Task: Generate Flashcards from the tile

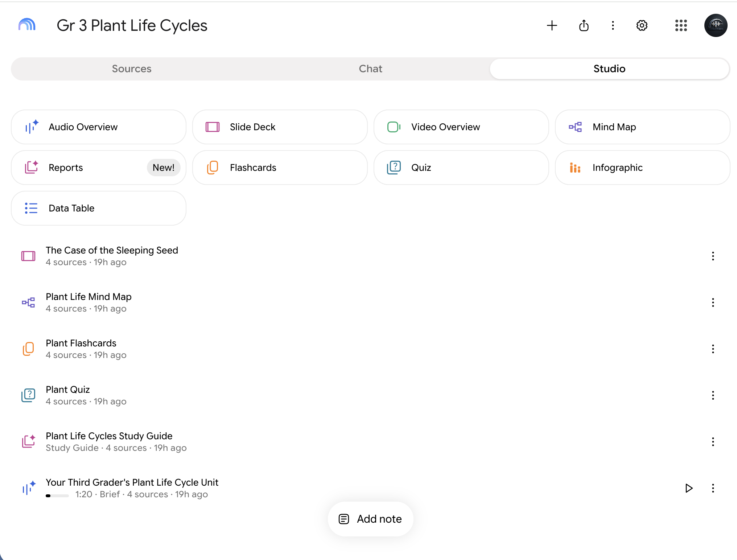Action: [280, 168]
